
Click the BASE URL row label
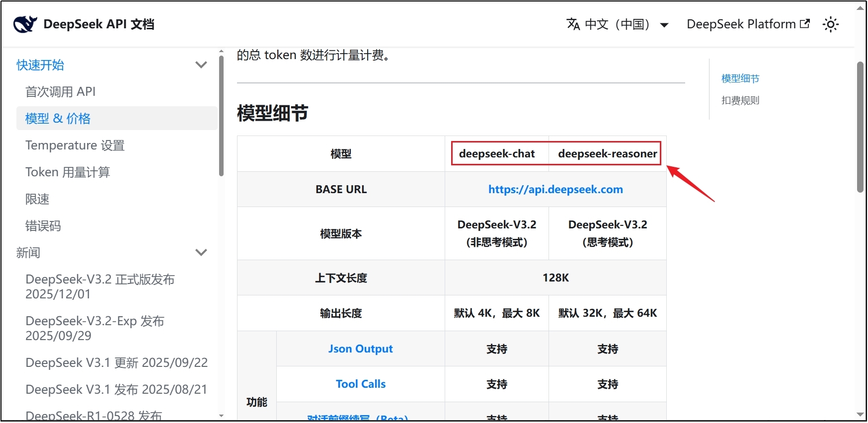(341, 189)
